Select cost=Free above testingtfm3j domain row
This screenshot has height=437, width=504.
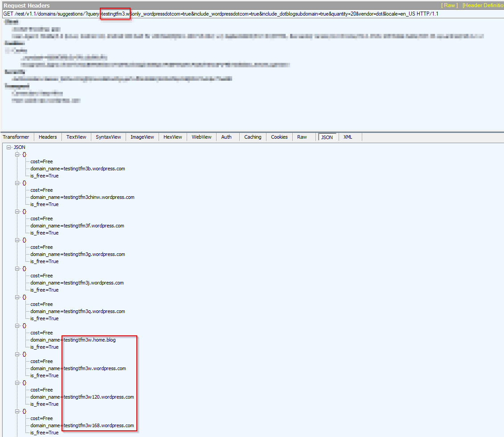tap(41, 276)
